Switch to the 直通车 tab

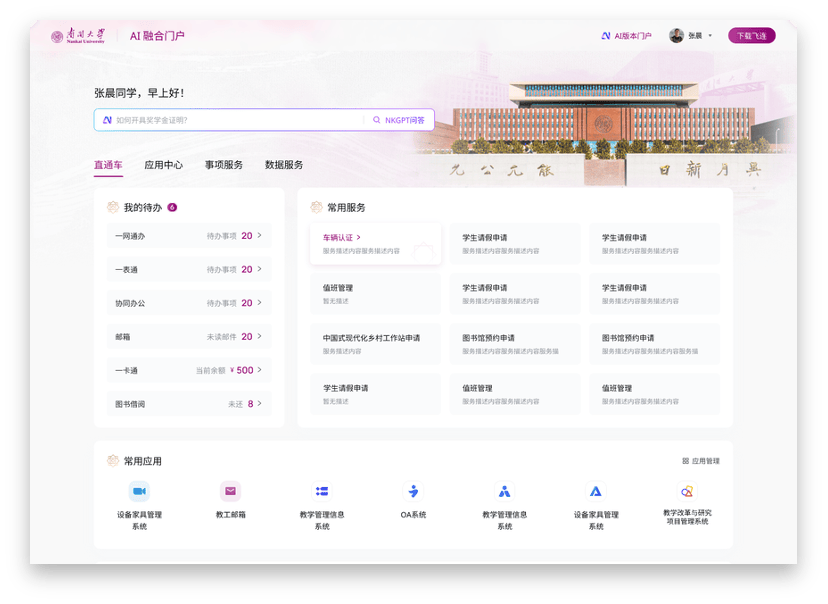[108, 165]
